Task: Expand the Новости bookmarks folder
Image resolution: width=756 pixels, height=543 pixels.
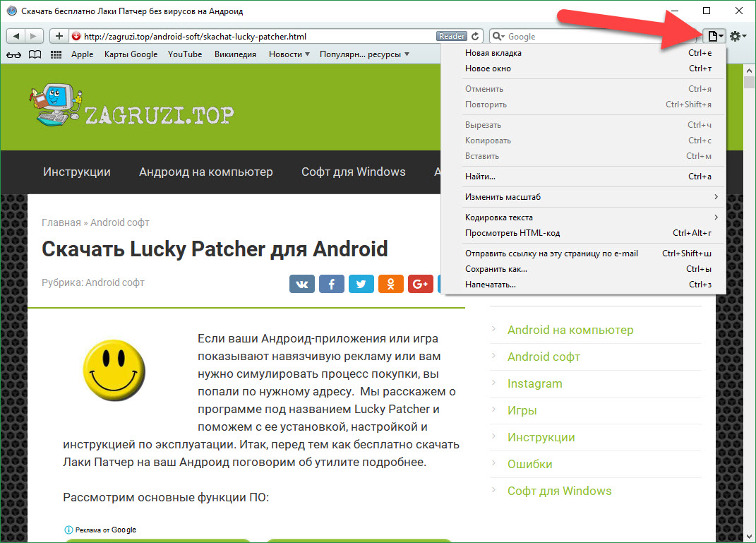Action: 289,54
